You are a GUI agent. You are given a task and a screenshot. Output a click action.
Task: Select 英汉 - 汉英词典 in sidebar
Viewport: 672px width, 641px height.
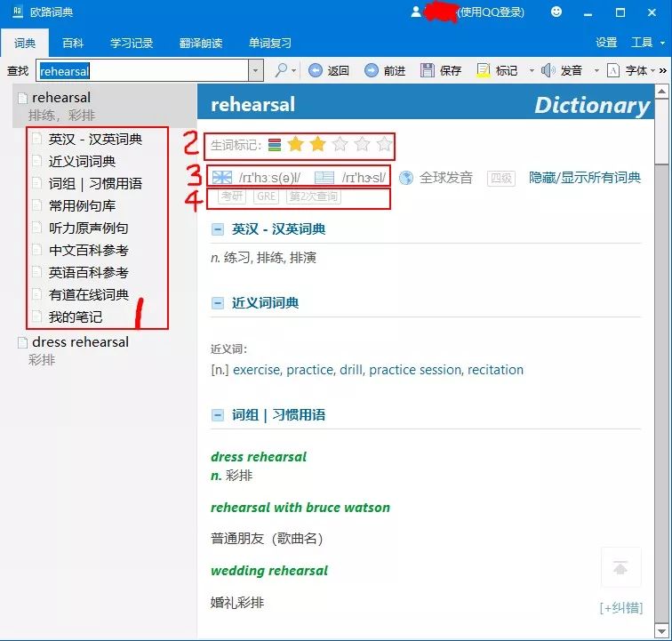click(x=95, y=140)
